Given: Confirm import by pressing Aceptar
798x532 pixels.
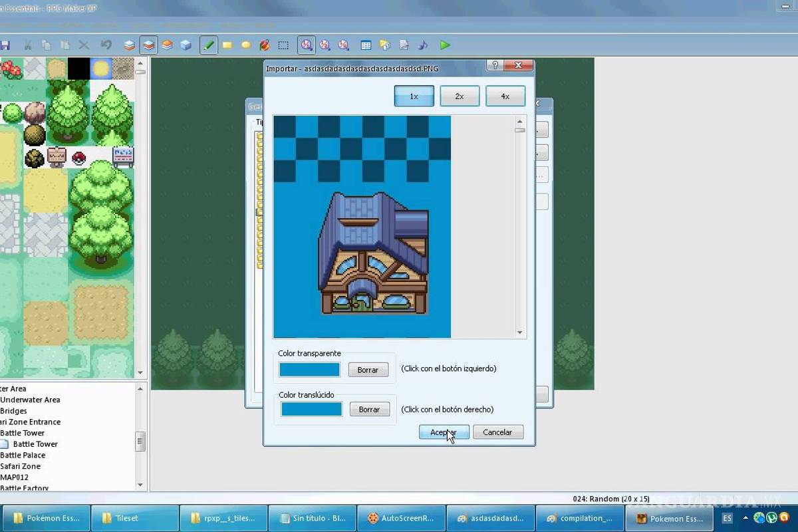Looking at the screenshot, I should click(x=444, y=432).
